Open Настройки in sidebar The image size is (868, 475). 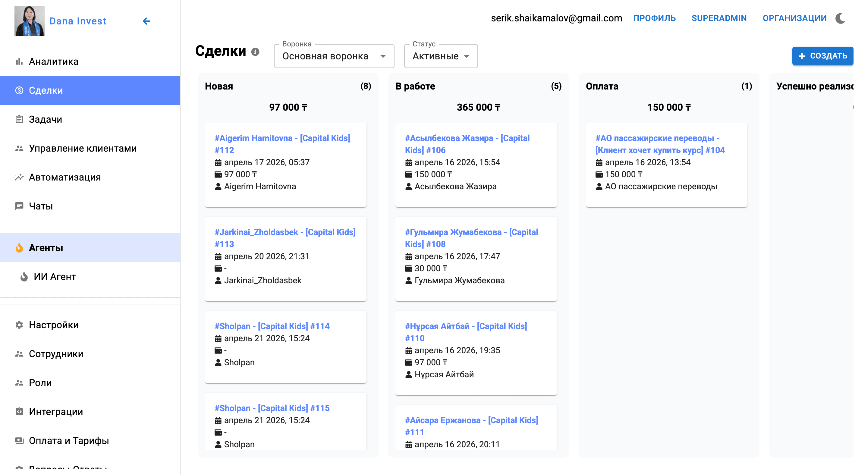tap(90, 325)
